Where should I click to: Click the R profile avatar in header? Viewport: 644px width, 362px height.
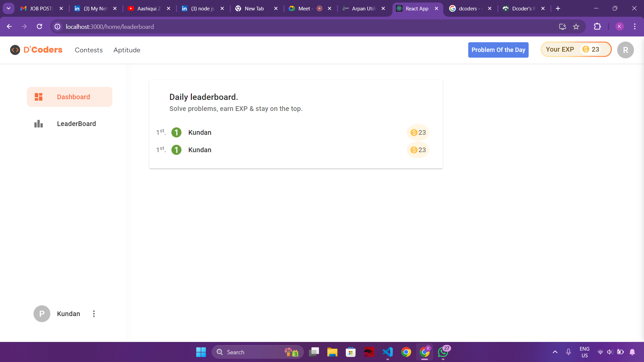click(625, 50)
